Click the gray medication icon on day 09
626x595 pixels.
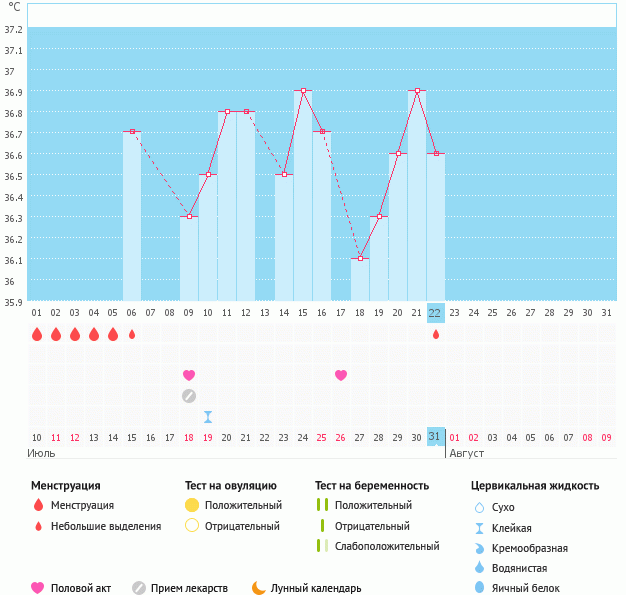click(x=189, y=396)
